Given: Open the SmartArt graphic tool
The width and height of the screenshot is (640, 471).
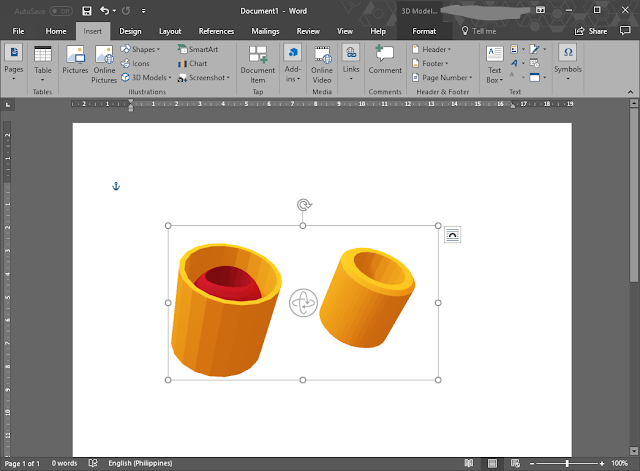Looking at the screenshot, I should [197, 49].
